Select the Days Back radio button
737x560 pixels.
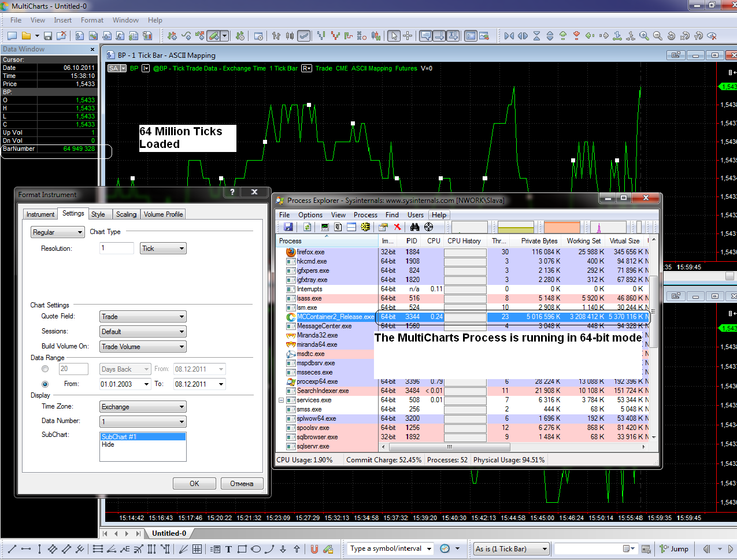[x=45, y=369]
